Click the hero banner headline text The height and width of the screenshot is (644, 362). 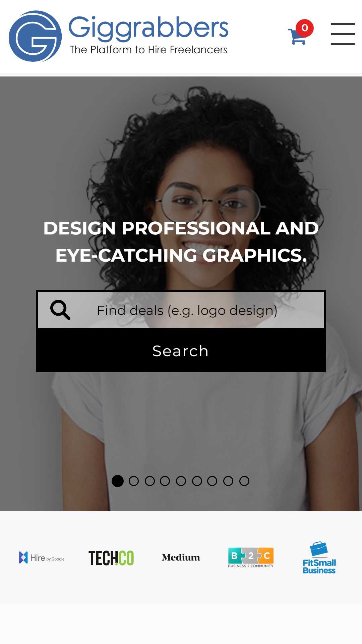point(181,241)
